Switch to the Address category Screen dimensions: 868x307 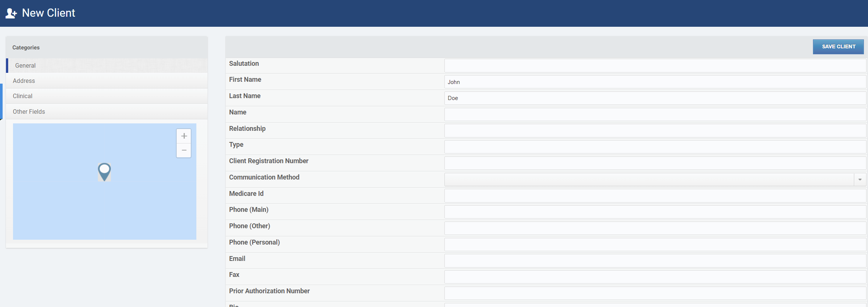tap(24, 81)
